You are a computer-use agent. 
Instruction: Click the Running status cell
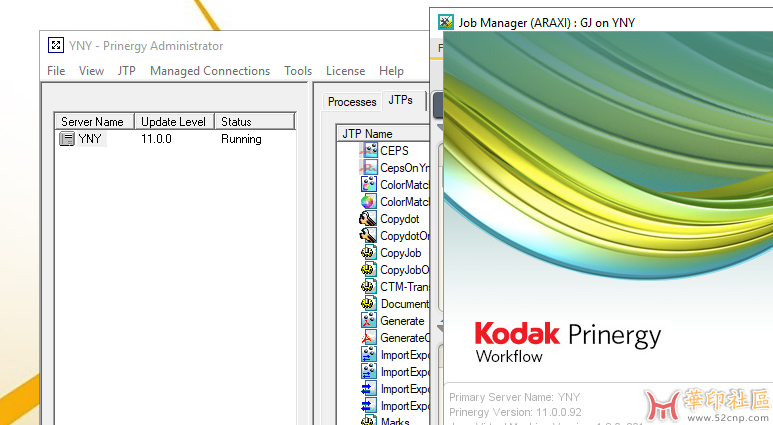tap(241, 139)
